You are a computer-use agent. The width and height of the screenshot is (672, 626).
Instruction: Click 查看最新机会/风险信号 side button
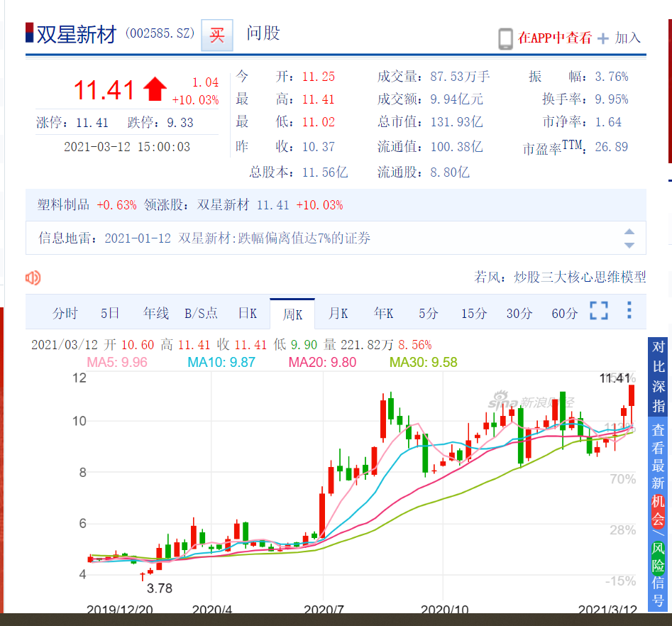point(659,515)
